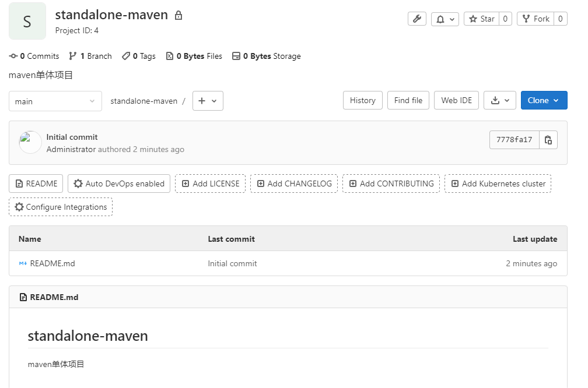Click the commit hash 7778fa17
The width and height of the screenshot is (588, 388).
[514, 140]
